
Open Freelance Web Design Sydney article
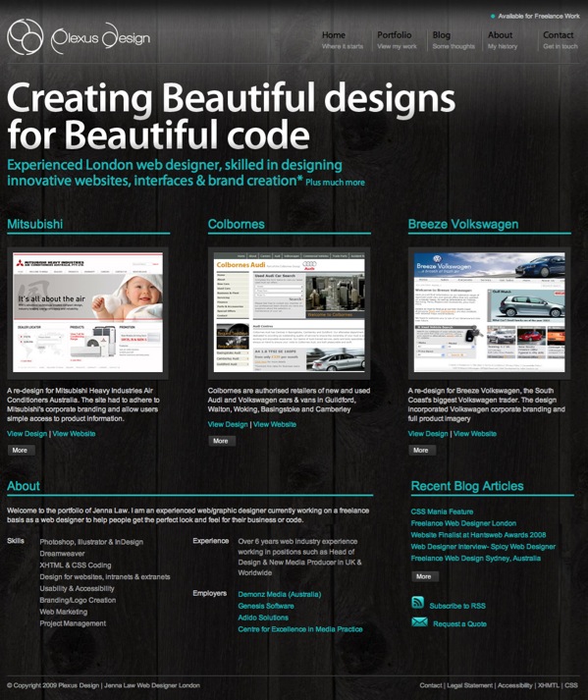point(475,558)
